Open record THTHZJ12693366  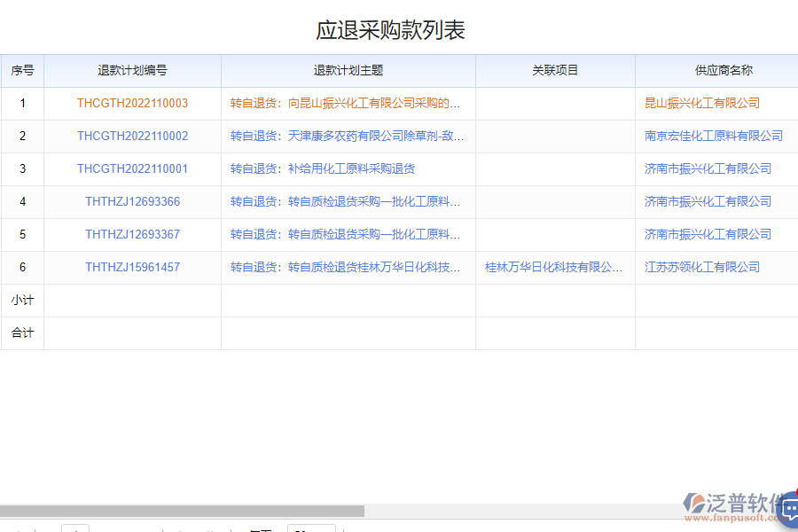click(132, 201)
